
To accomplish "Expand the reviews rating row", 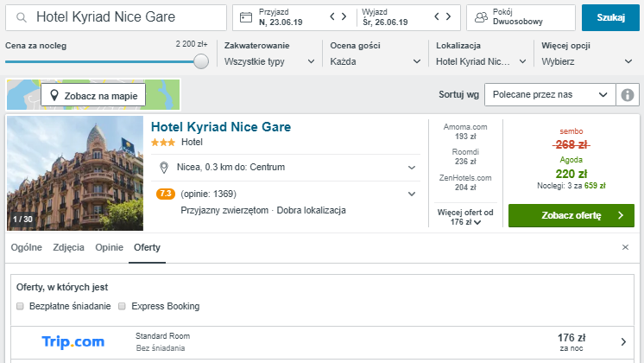I will tap(286, 194).
